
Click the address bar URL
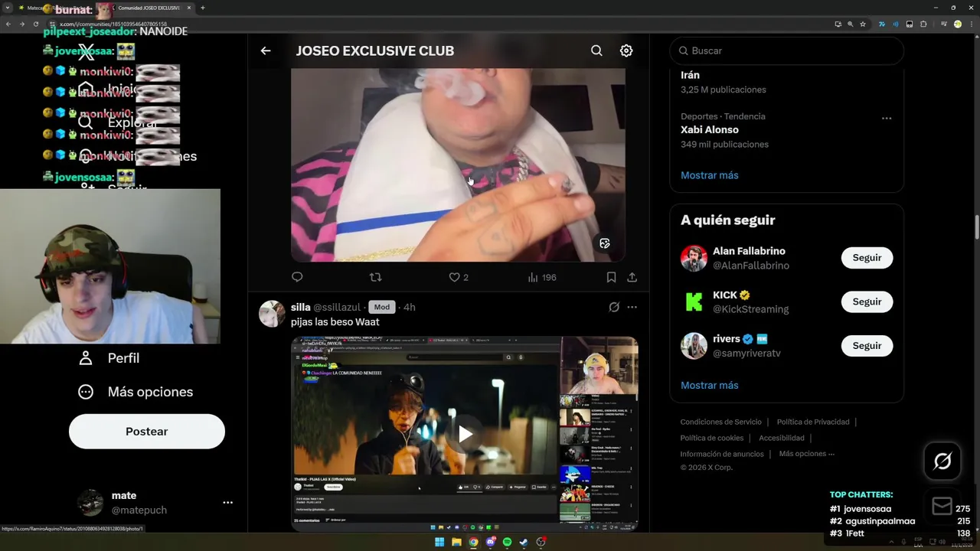(x=113, y=24)
